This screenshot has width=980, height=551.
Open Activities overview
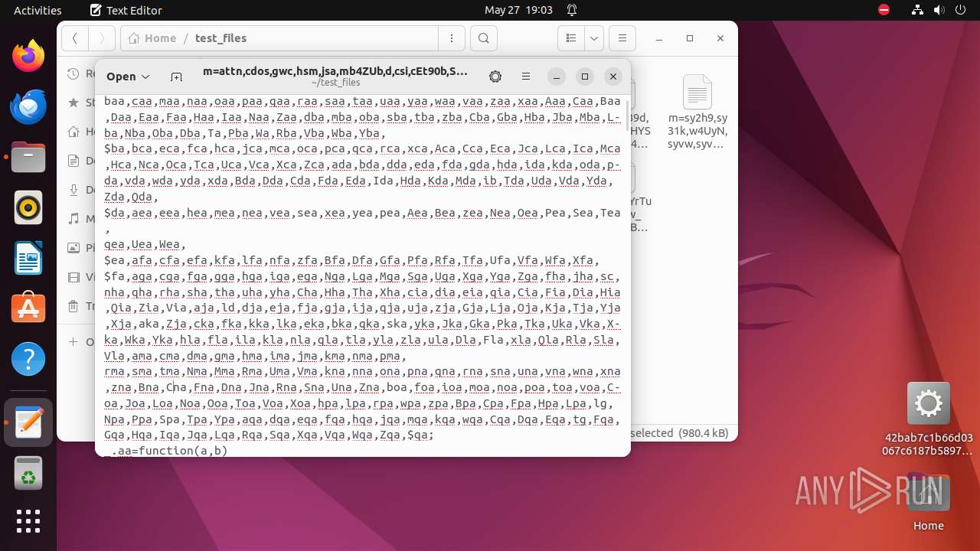(38, 10)
